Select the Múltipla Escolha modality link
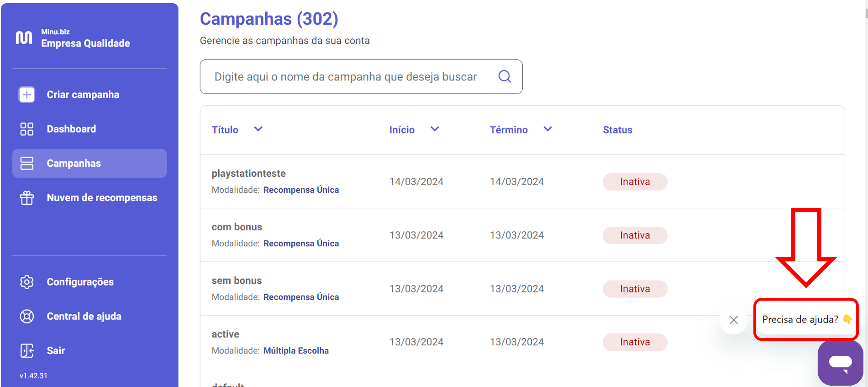Viewport: 868px width, 387px height. pos(296,350)
